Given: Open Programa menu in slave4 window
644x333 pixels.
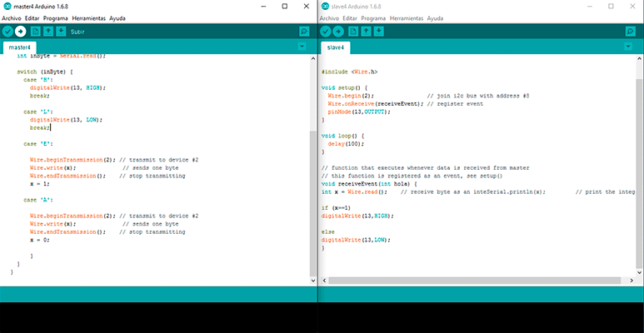Looking at the screenshot, I should coord(373,18).
